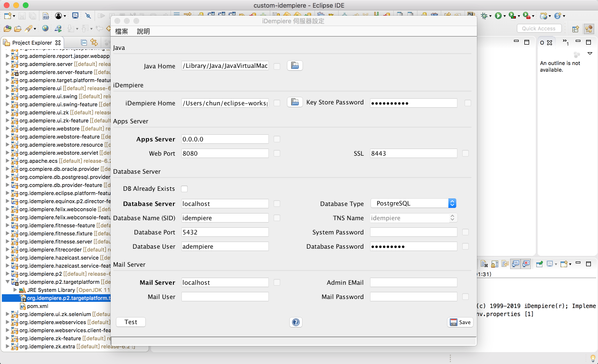This screenshot has width=598, height=364.
Task: Click the Admin EMail input field
Action: coord(413,282)
